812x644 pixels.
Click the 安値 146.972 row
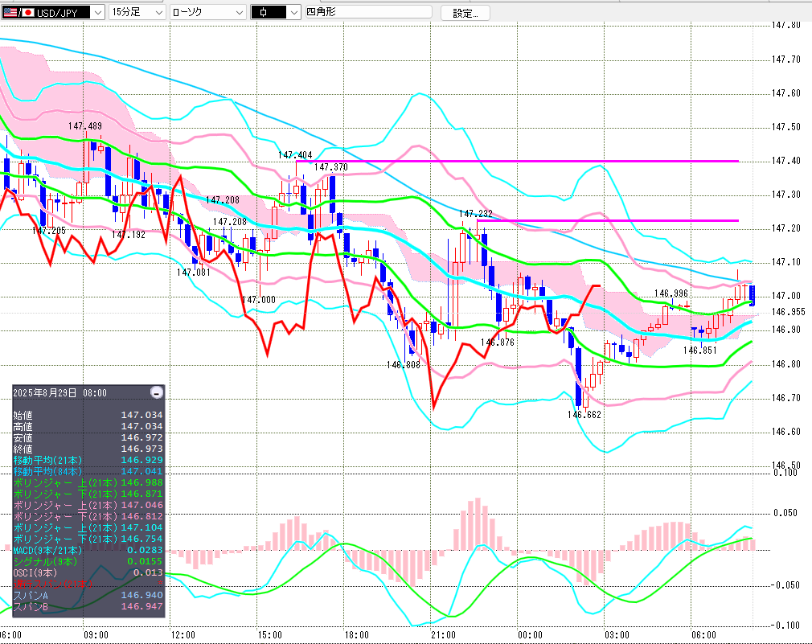88,438
